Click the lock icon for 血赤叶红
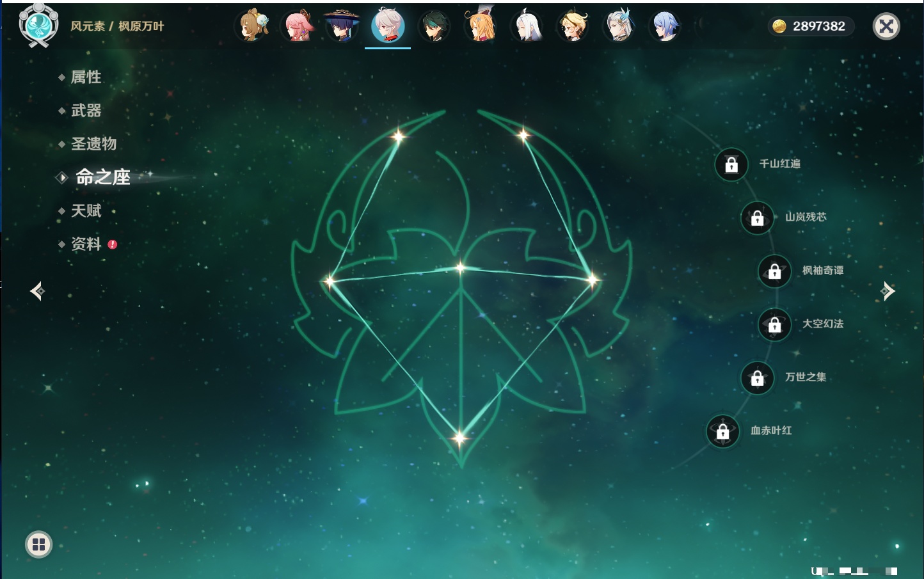The height and width of the screenshot is (579, 924). tap(723, 431)
